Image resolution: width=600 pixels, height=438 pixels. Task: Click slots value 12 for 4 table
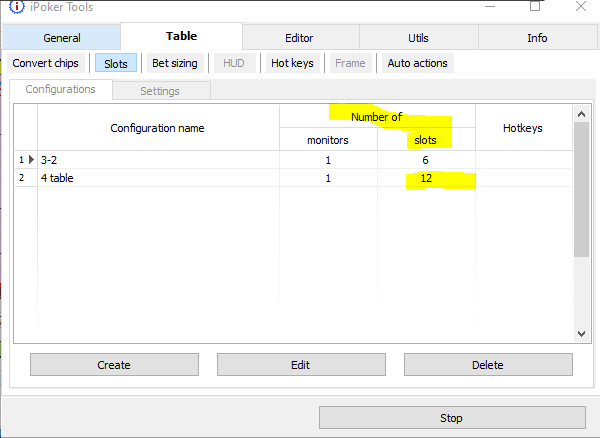pos(426,178)
